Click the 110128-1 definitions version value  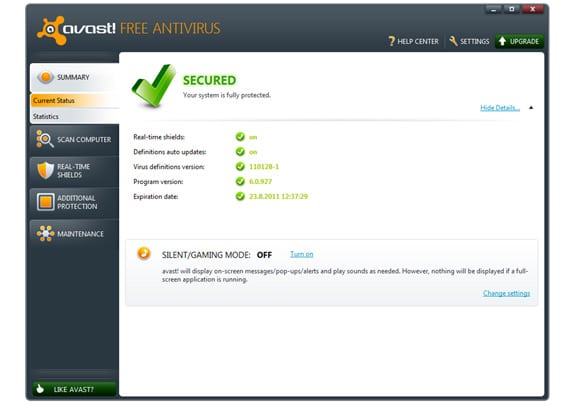pos(264,167)
